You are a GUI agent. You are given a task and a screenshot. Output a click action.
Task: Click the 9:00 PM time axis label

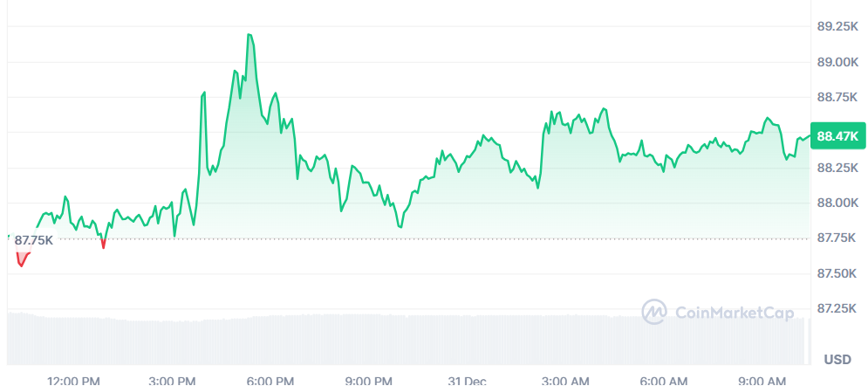(x=368, y=381)
